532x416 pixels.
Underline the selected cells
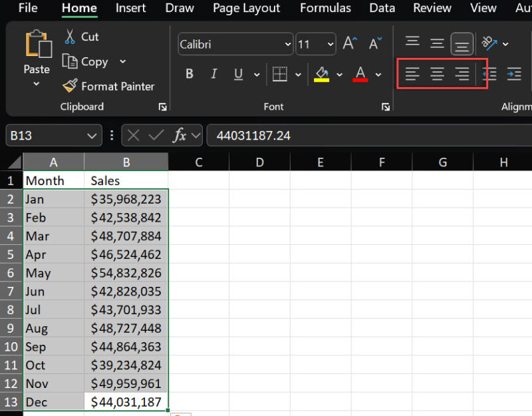tap(237, 74)
